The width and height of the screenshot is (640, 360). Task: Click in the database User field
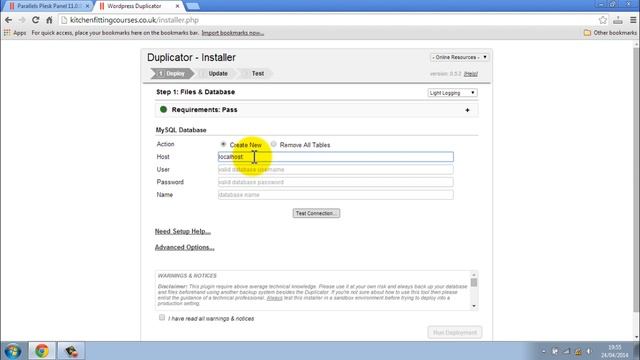(336, 169)
